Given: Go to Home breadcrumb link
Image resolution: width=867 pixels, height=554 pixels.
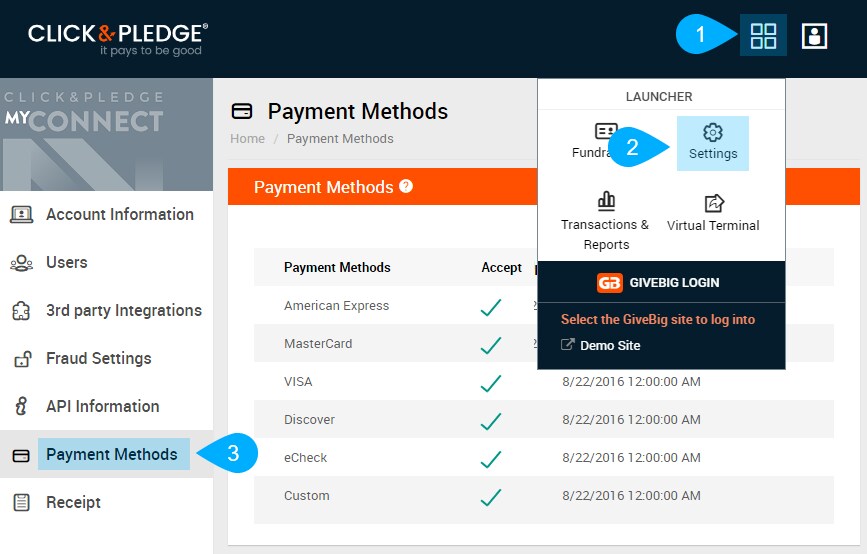Looking at the screenshot, I should [247, 139].
